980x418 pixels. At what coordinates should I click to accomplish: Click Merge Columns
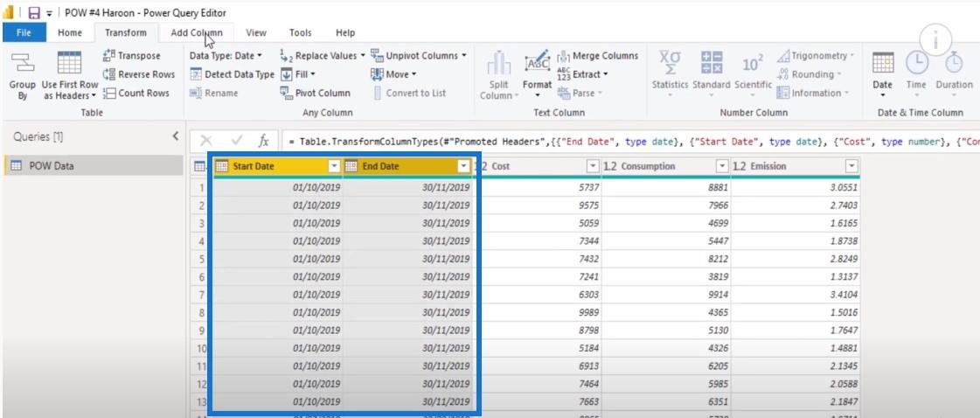pos(597,56)
